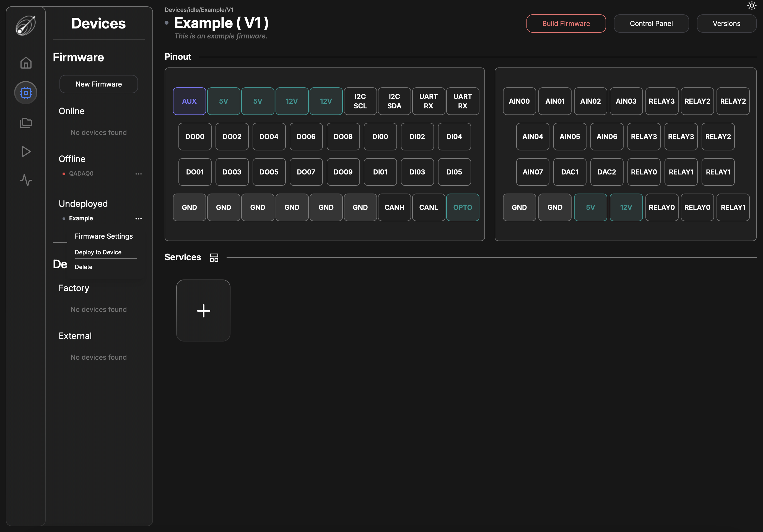Open options menu for QADAQ0 device
The image size is (763, 532).
tap(139, 174)
